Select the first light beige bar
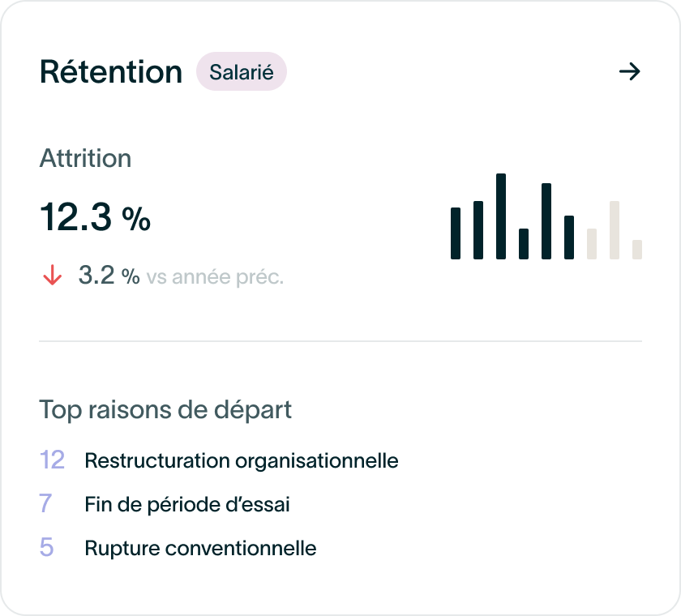 point(592,244)
